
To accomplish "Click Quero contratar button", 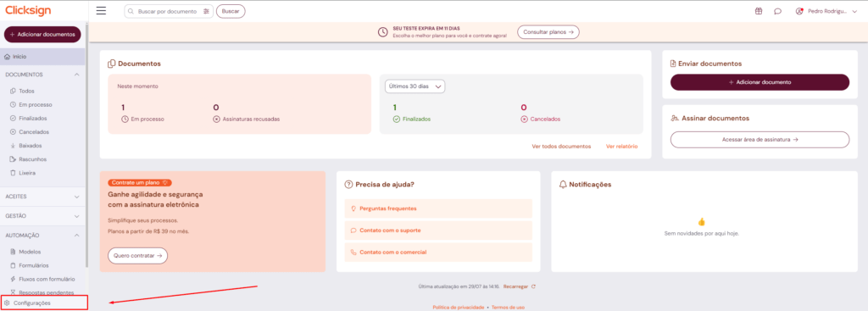I will [137, 256].
